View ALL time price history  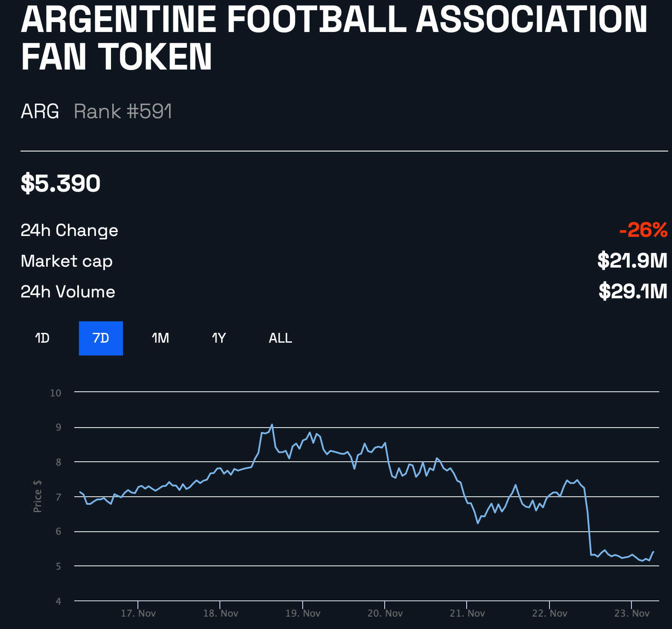(x=280, y=338)
